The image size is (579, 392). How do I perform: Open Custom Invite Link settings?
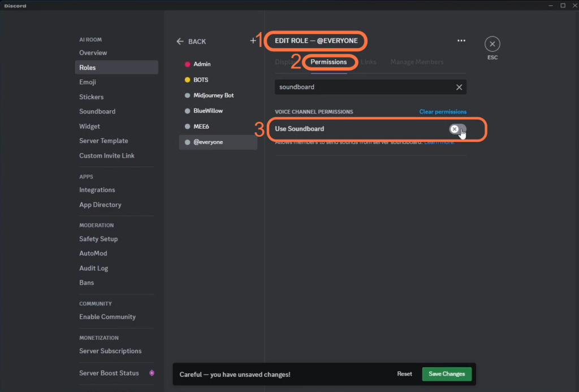[116, 156]
